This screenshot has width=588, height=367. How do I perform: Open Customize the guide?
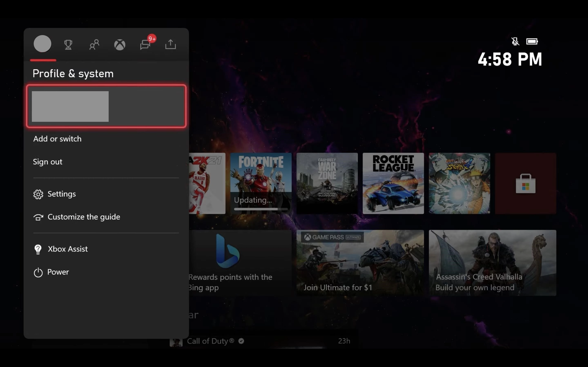[x=106, y=217]
